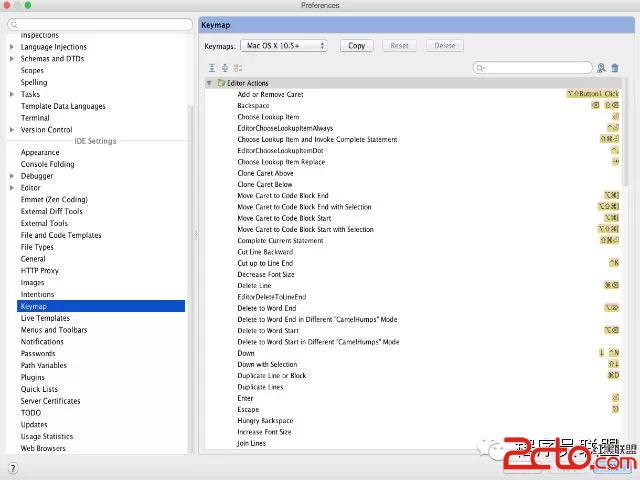Select Images settings

[x=32, y=282]
